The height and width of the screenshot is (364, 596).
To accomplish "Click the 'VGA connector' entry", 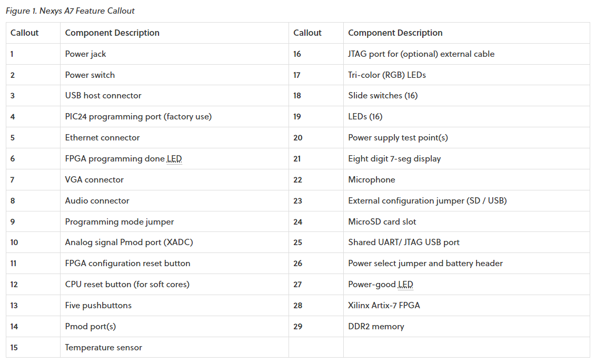I will coord(94,180).
